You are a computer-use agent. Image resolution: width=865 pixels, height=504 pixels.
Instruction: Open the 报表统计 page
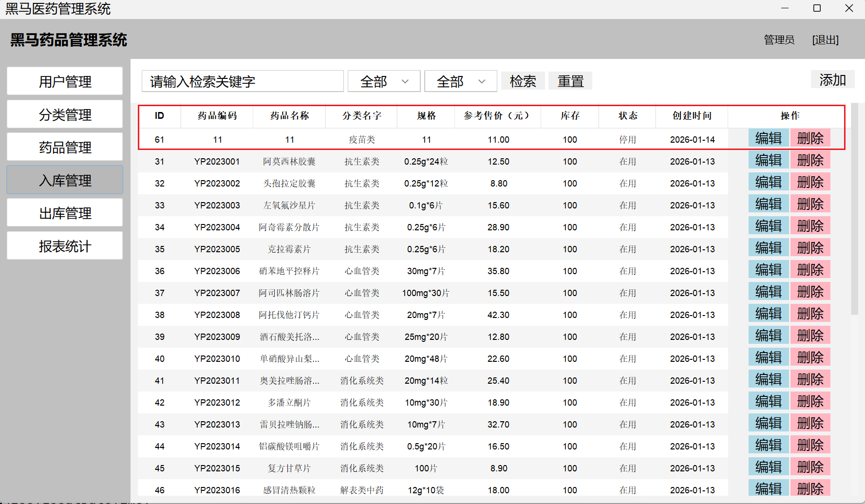click(x=65, y=246)
